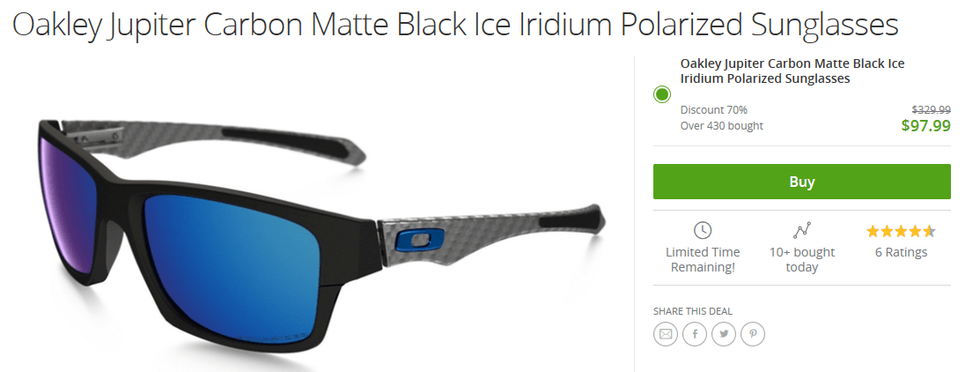This screenshot has height=372, width=980.
Task: Click the Over 430 bought text
Action: (722, 126)
